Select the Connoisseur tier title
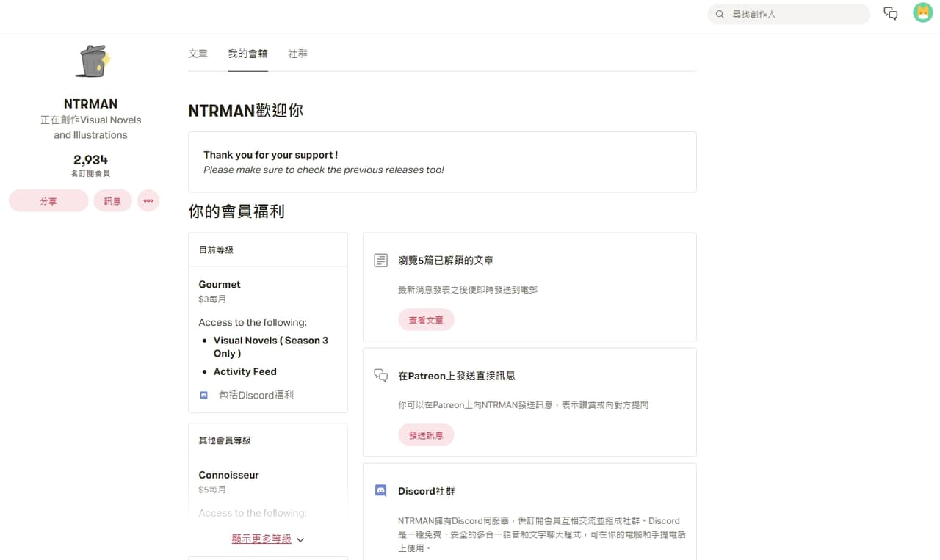The width and height of the screenshot is (940, 560). (x=228, y=475)
